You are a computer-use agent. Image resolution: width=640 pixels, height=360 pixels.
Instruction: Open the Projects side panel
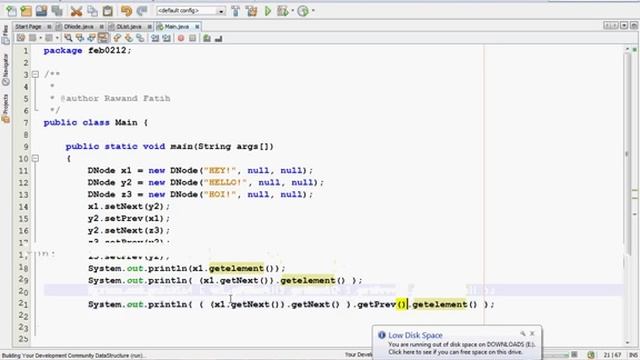click(5, 108)
